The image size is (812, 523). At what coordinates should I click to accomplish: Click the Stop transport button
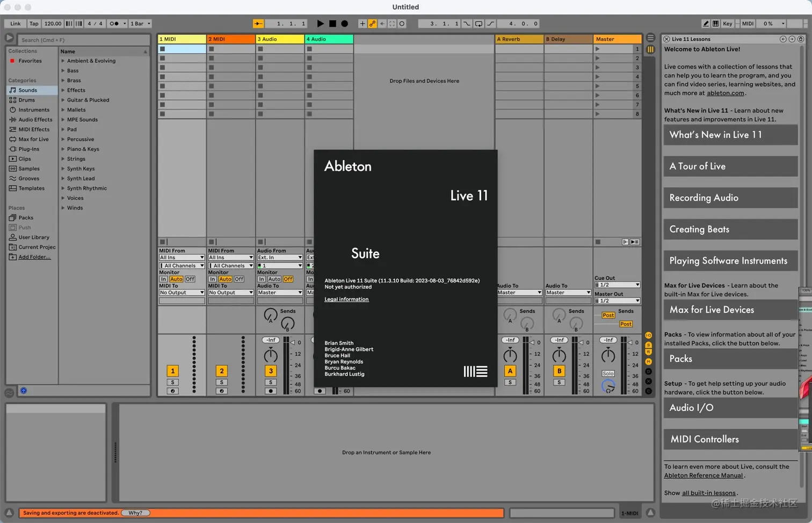pos(332,24)
